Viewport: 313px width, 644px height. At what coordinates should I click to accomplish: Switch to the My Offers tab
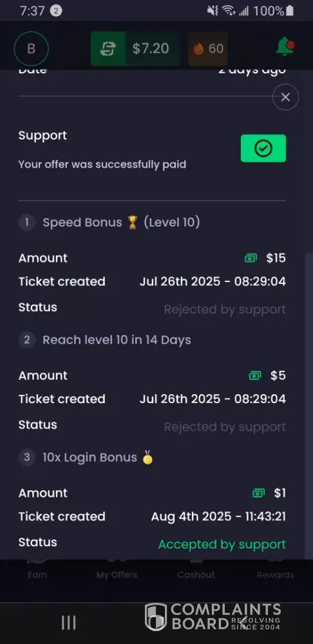point(117,569)
